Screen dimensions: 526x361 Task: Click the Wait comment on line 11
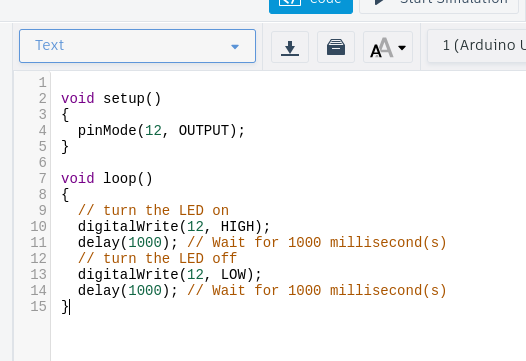tap(317, 243)
